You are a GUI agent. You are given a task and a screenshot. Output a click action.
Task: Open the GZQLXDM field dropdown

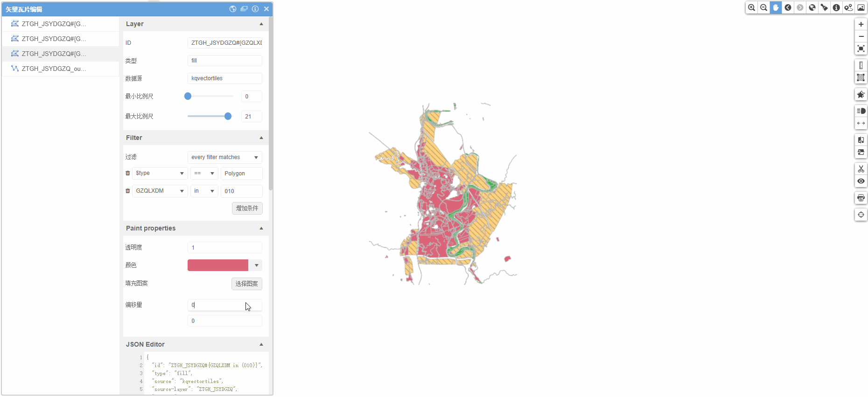(x=160, y=191)
